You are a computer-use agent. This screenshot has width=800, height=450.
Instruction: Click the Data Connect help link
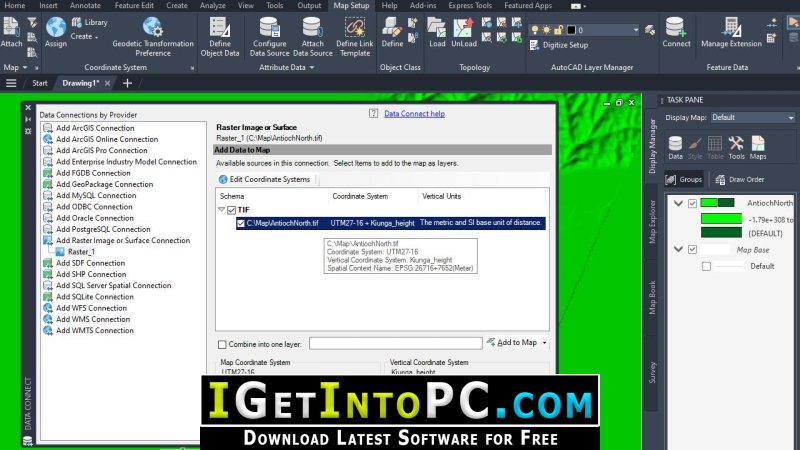414,114
